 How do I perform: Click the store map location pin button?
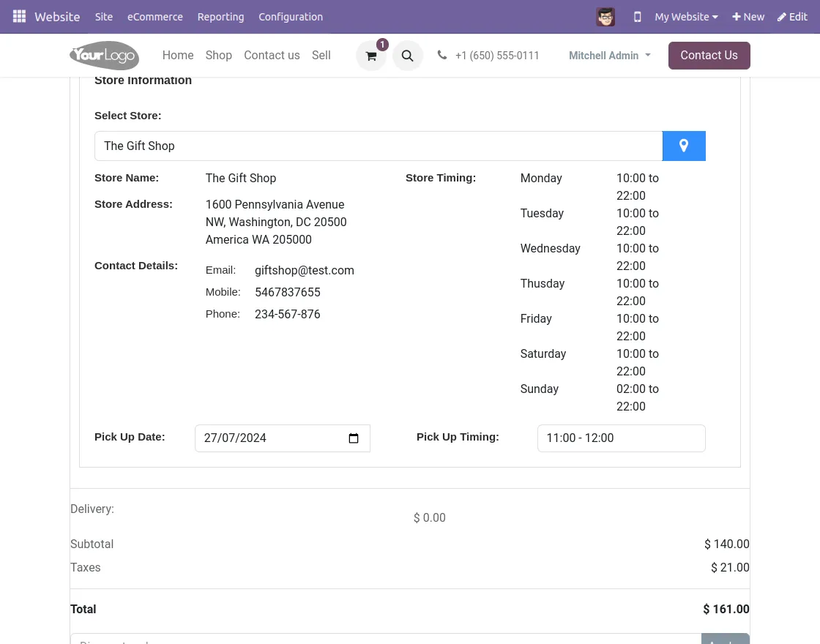coord(684,146)
